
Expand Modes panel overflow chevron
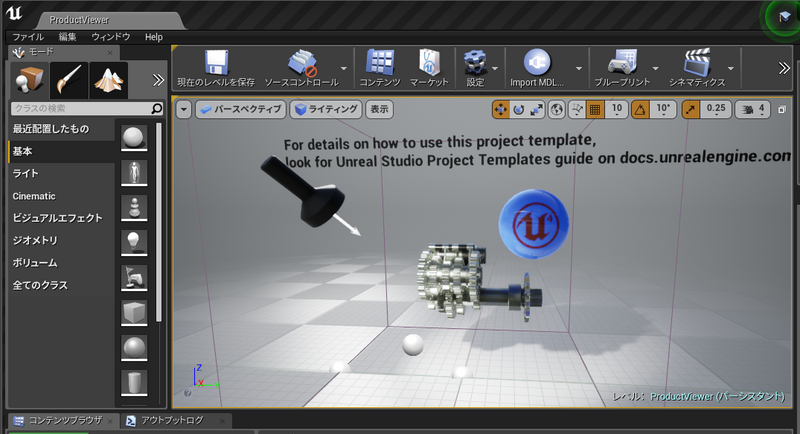(x=158, y=80)
